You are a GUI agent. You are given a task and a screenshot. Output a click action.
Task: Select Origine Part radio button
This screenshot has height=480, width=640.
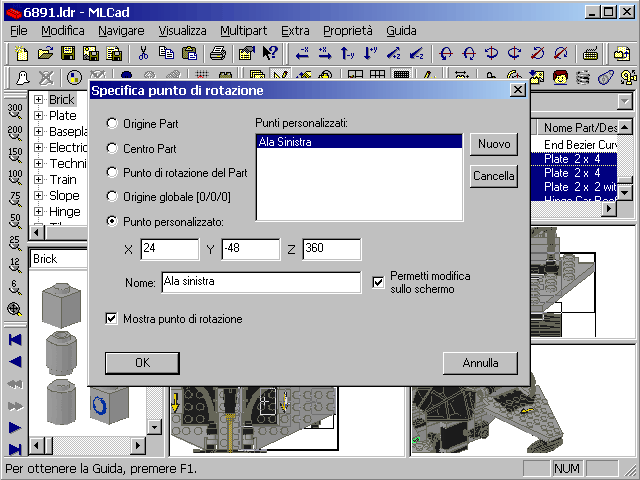[112, 123]
